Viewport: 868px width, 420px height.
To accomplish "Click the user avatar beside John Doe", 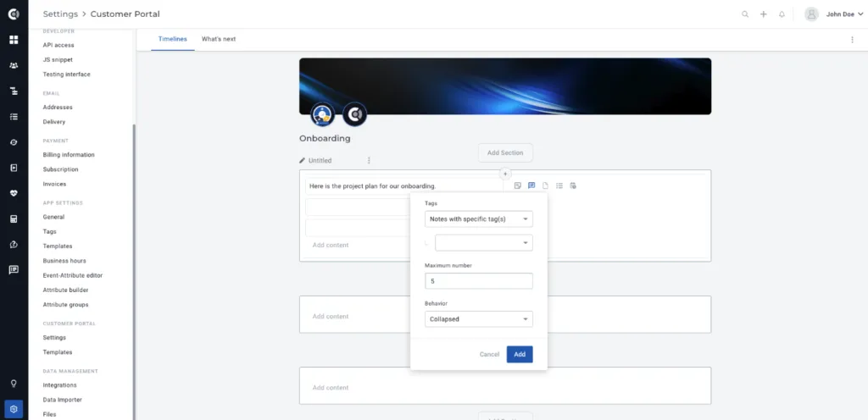I will click(x=811, y=14).
